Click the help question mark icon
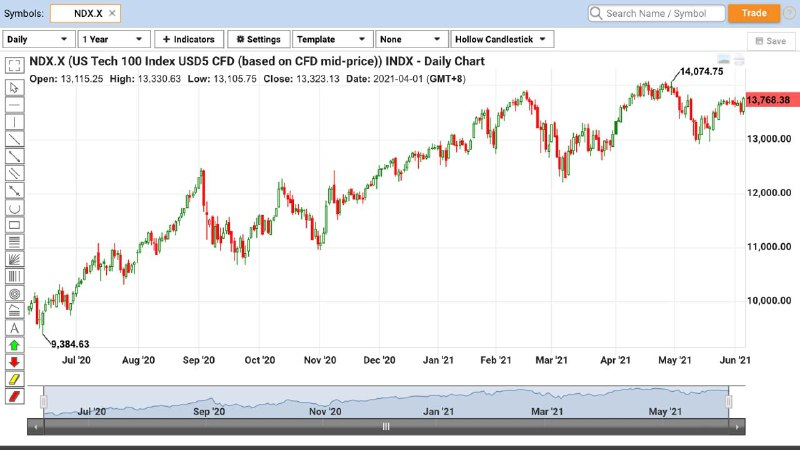 tap(789, 14)
